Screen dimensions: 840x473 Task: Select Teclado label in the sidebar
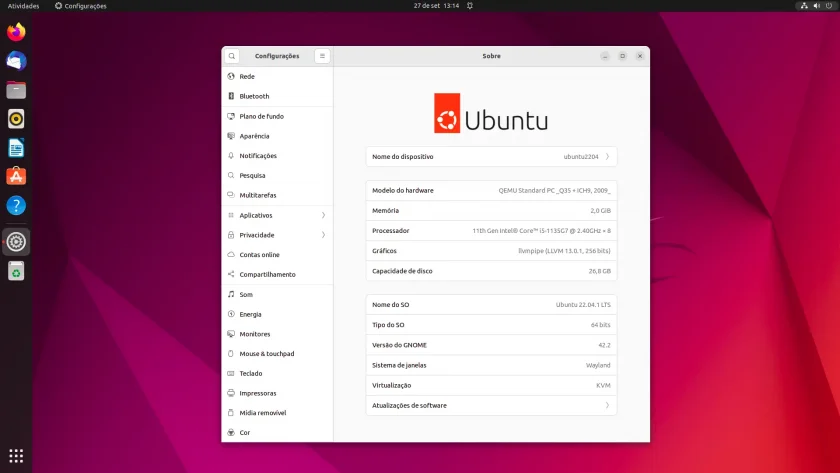pyautogui.click(x=251, y=373)
